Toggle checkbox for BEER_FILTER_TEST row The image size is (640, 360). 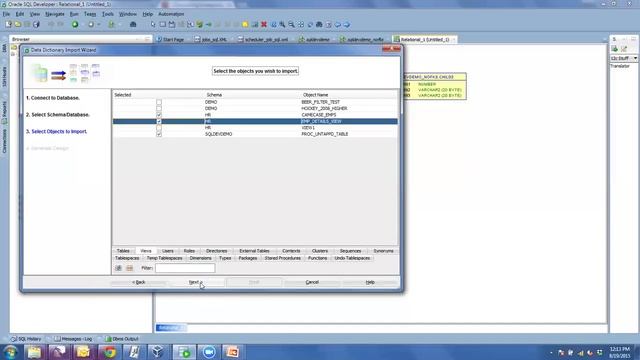pyautogui.click(x=159, y=102)
